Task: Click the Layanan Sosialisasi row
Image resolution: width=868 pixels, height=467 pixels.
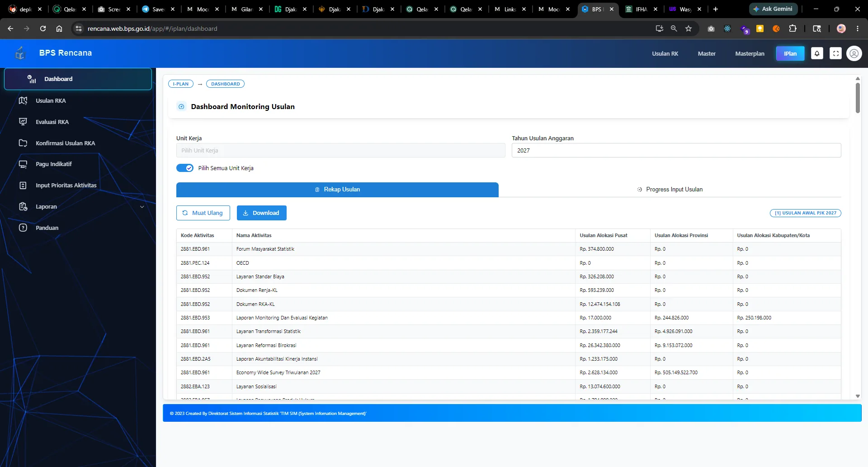Action: tap(509, 386)
